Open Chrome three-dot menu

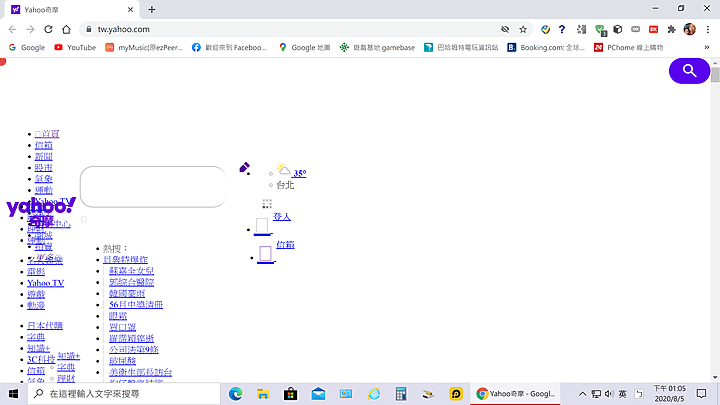pyautogui.click(x=708, y=29)
